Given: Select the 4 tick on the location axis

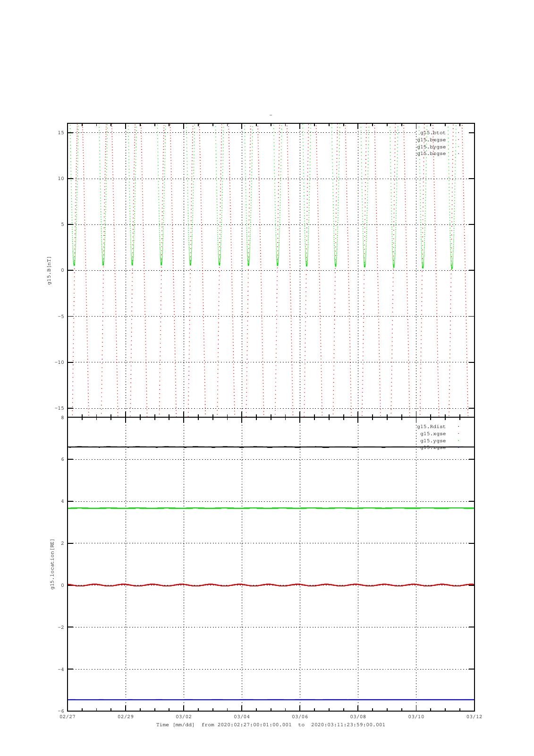Looking at the screenshot, I should 62,501.
